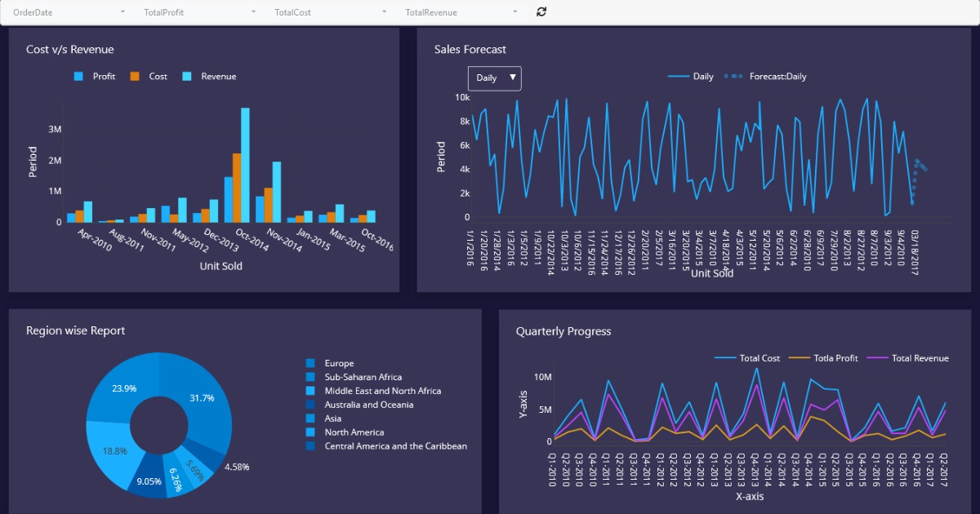Click the Asia color marker in the legend
The image size is (980, 514).
click(x=309, y=419)
